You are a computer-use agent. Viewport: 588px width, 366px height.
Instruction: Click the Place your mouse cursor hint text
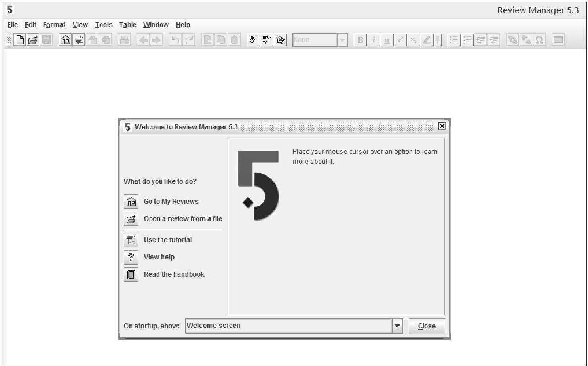(364, 156)
